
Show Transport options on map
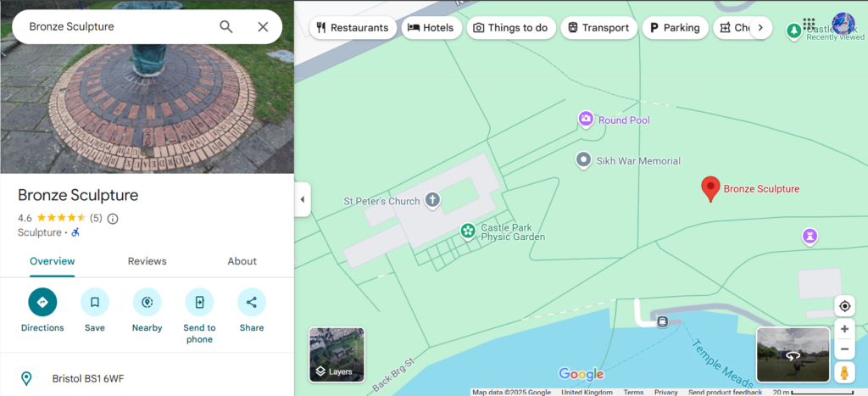tap(599, 28)
